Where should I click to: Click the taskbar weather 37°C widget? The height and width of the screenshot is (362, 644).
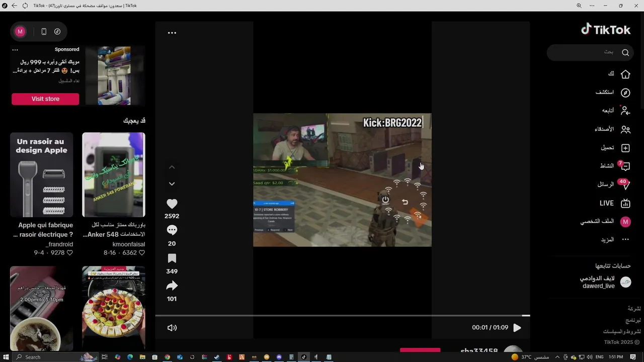[530, 357]
